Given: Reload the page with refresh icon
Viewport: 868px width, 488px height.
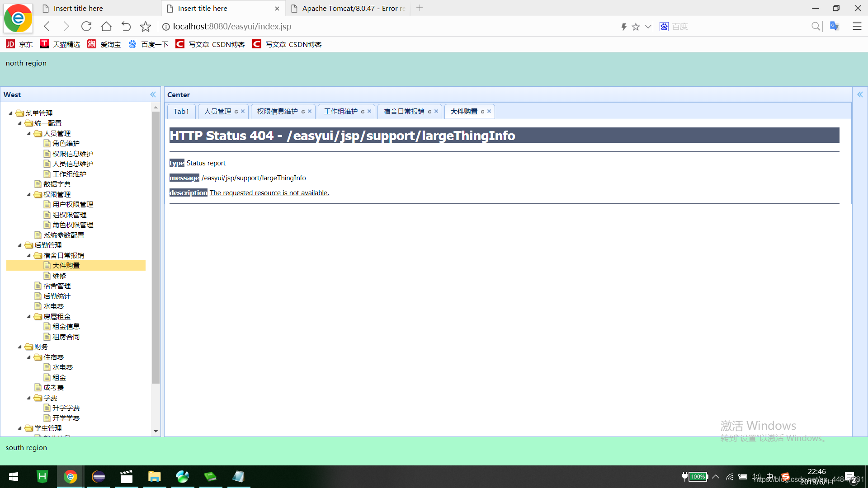Looking at the screenshot, I should coord(86,26).
